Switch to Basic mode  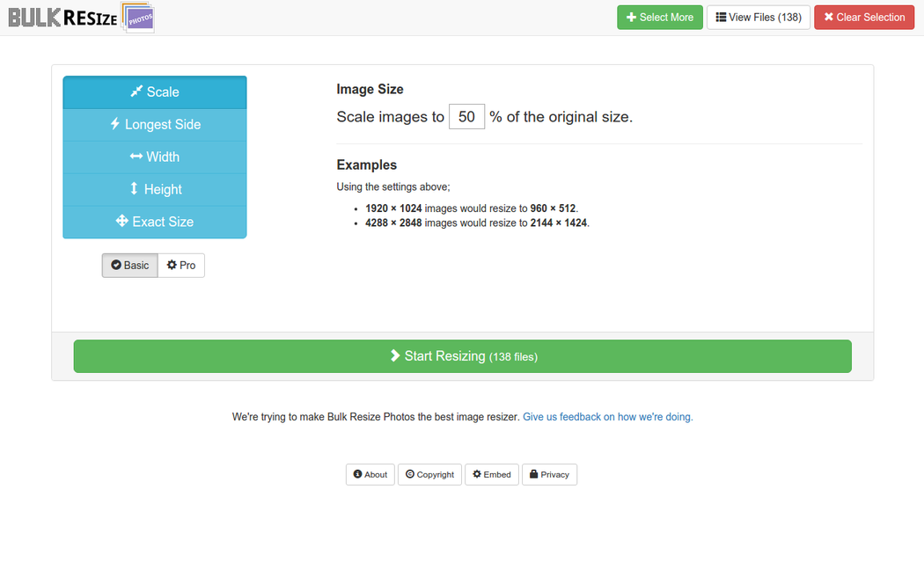click(x=129, y=265)
